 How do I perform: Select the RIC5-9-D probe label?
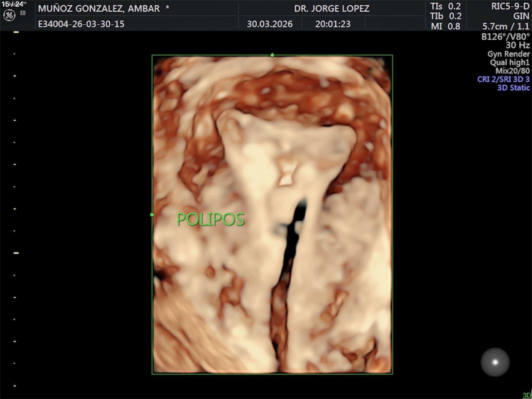510,6
